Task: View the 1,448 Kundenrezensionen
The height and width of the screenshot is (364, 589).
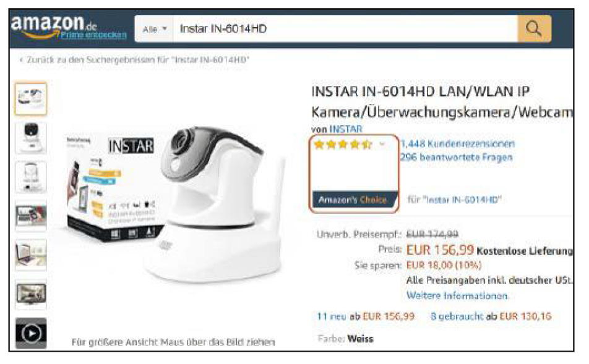Action: 458,144
